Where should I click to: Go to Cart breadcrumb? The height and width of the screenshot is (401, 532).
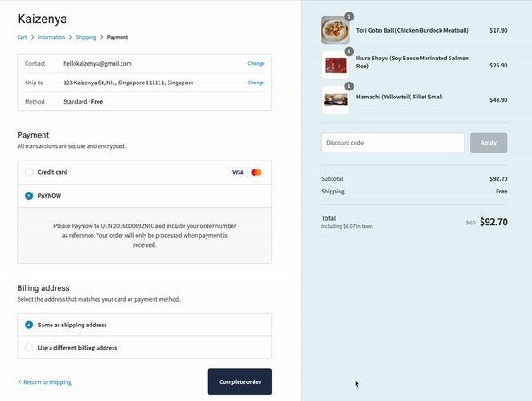(x=22, y=38)
